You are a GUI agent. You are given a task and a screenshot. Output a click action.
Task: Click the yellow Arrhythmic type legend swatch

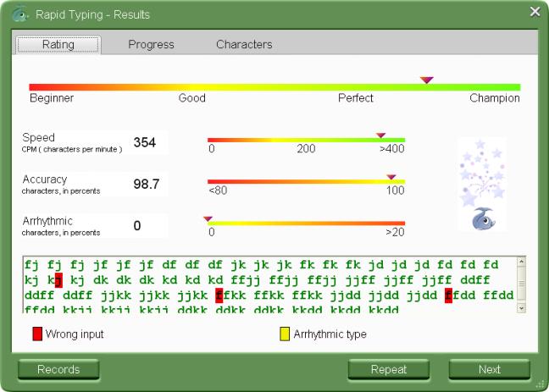[x=285, y=334]
